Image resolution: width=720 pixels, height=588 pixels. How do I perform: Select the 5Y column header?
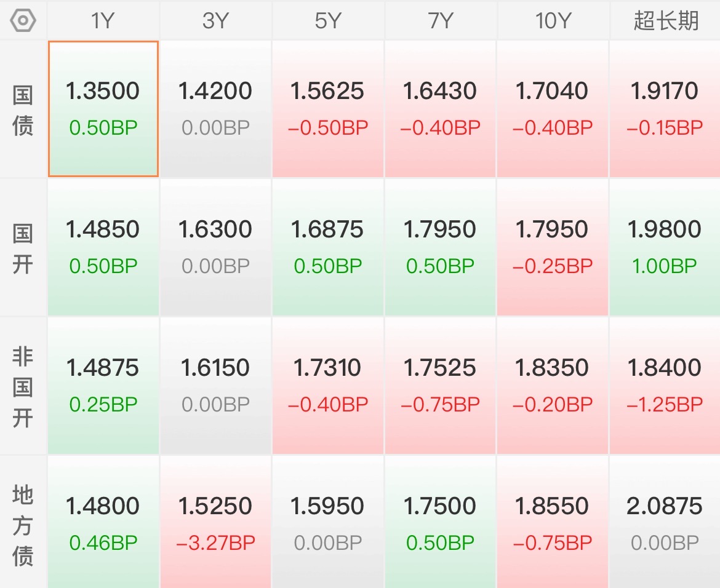coord(328,21)
